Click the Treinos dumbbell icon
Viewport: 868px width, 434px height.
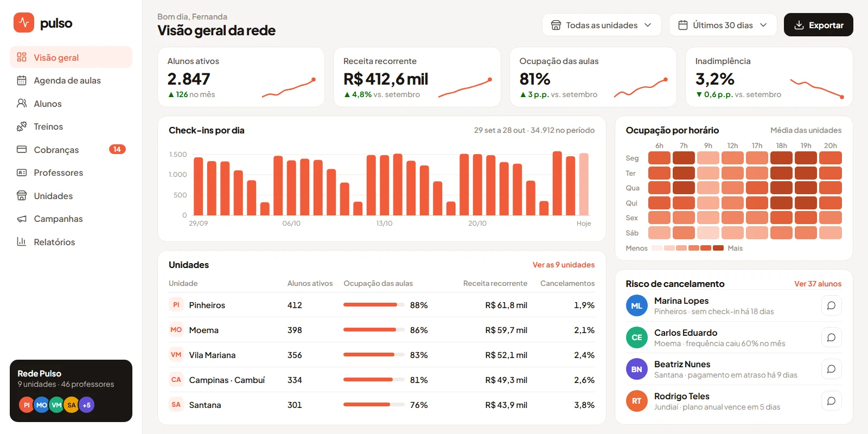tap(22, 126)
